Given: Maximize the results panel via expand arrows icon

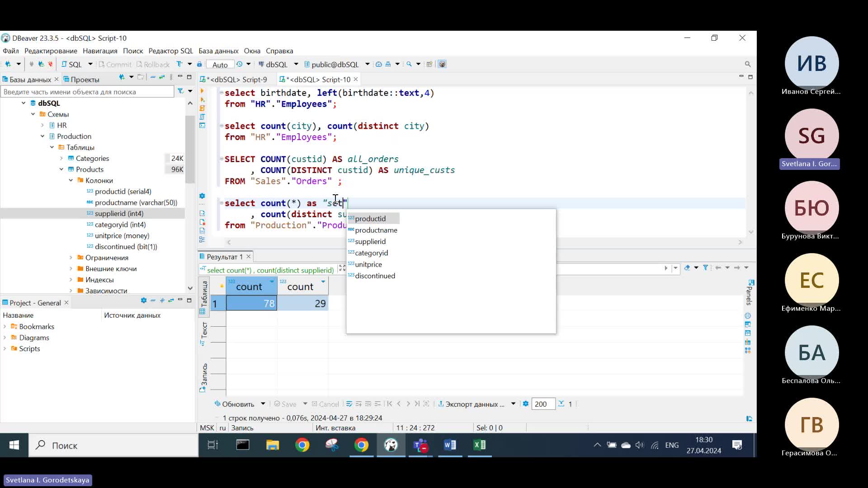Looking at the screenshot, I should pos(342,268).
